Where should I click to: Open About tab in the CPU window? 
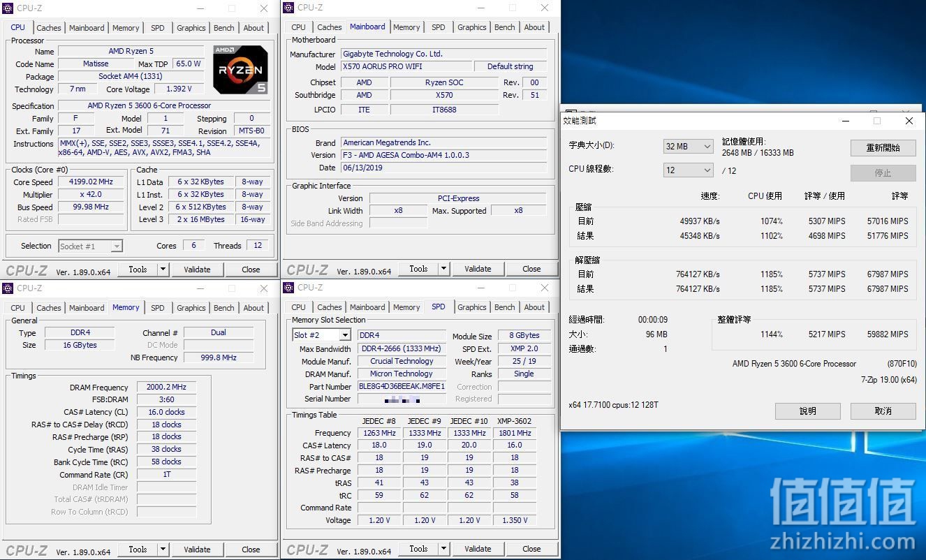point(253,28)
